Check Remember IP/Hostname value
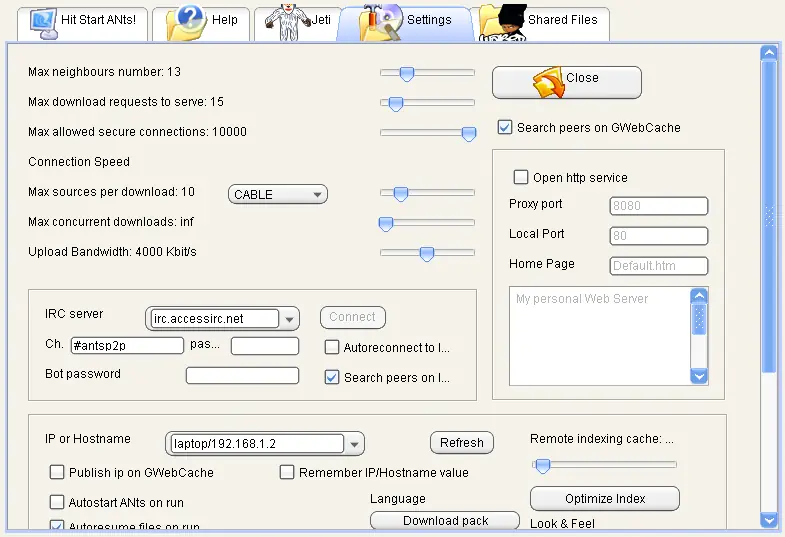 pos(286,472)
